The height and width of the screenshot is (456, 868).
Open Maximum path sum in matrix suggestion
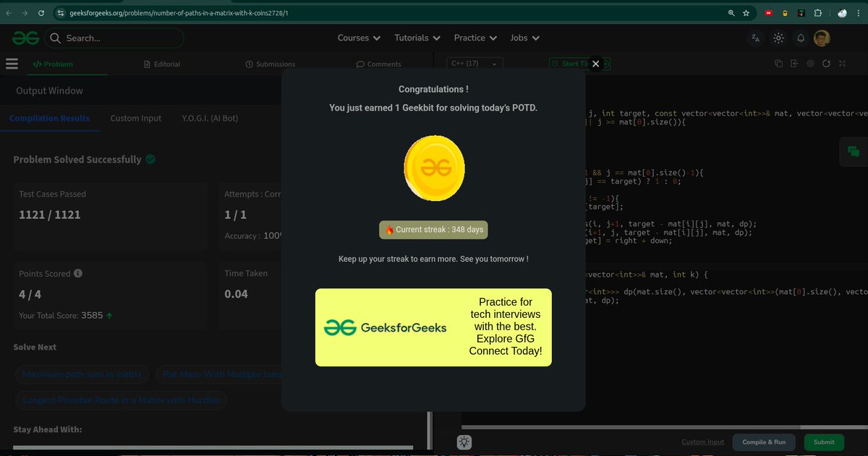point(83,374)
